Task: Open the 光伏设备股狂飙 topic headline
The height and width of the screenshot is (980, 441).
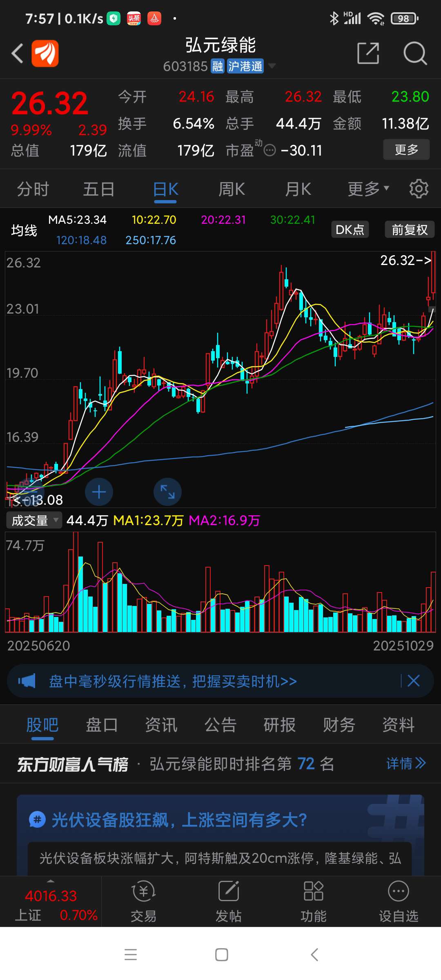Action: point(179,820)
